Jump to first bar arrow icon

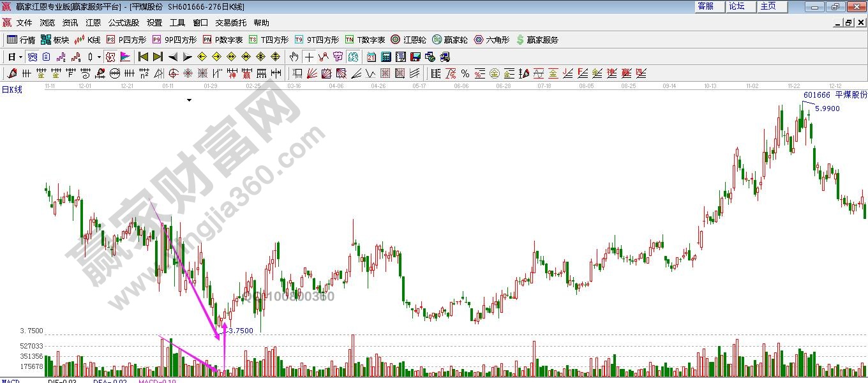(143, 57)
